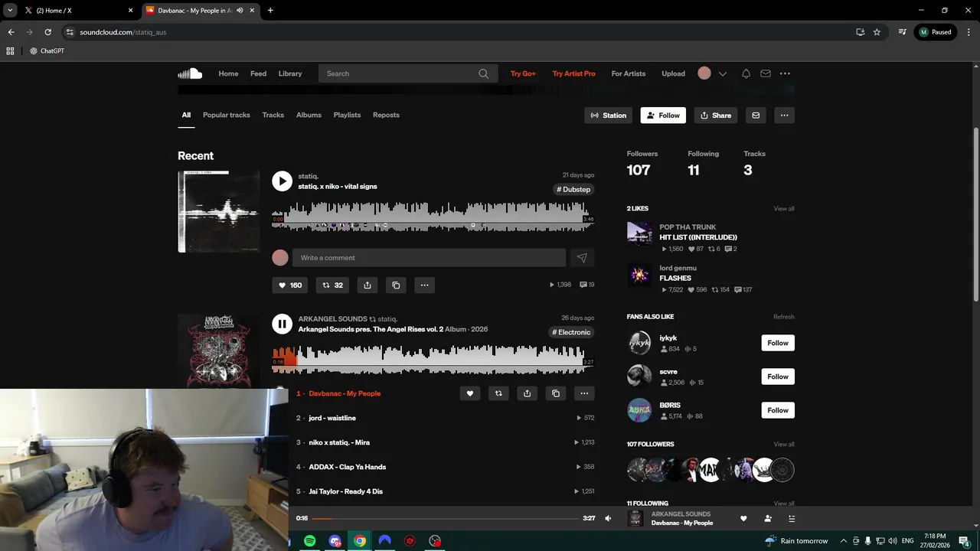Switch to the Albums tab

(309, 115)
